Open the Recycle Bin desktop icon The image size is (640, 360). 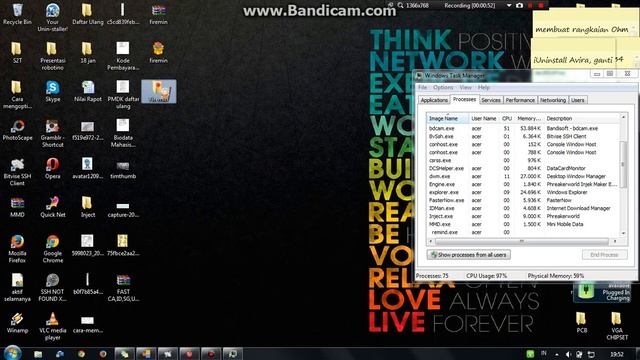[17, 14]
